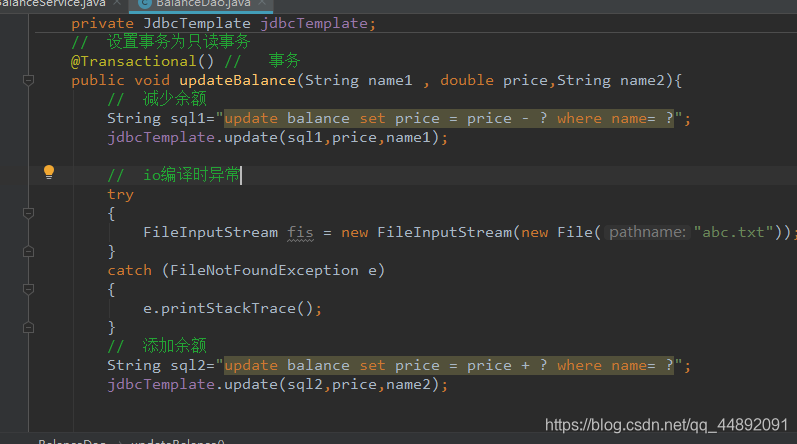Close the BalanceDao.java tab

pos(262,3)
